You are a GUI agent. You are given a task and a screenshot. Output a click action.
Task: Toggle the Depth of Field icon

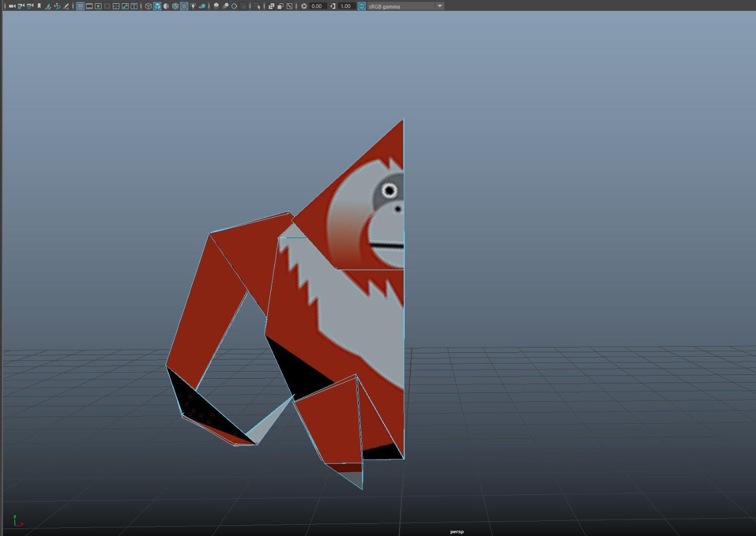tap(244, 6)
